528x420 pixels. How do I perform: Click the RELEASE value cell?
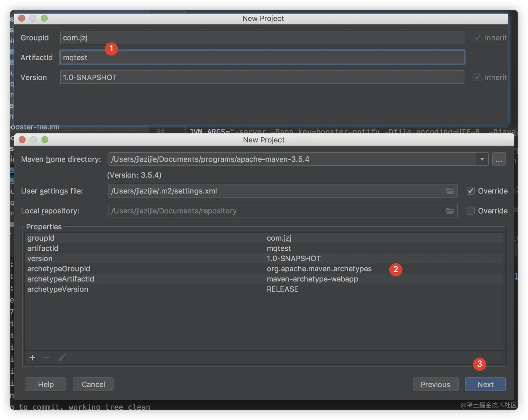point(283,289)
